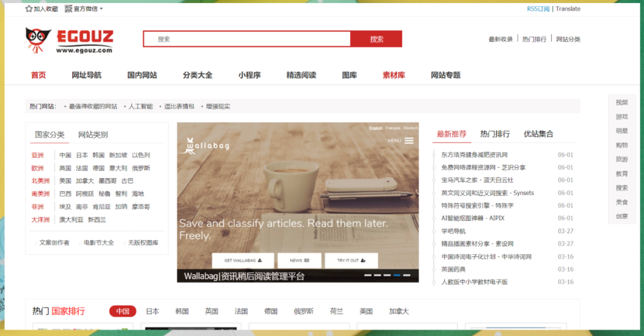Focus the 搜索 input field

click(x=247, y=39)
